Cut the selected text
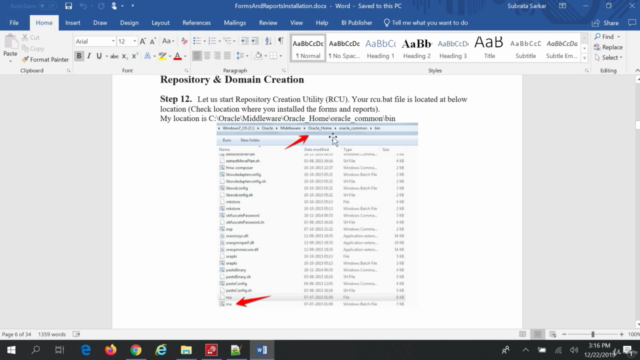640x360 pixels. click(x=31, y=37)
